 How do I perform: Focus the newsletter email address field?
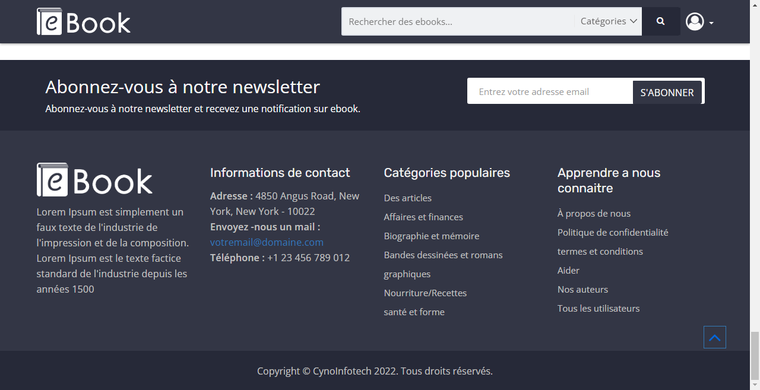[x=550, y=92]
